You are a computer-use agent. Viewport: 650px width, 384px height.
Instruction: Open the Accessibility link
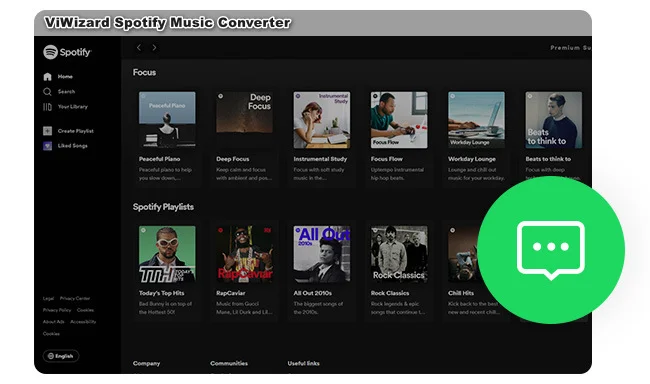83,322
